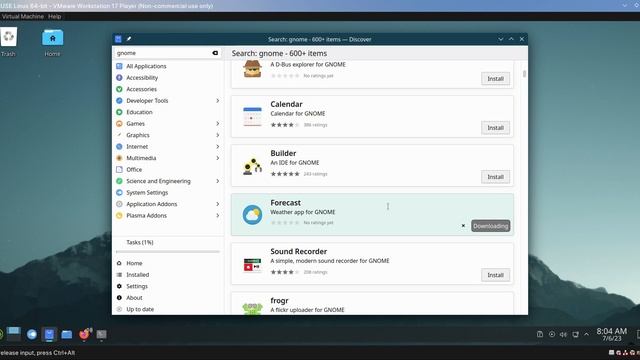Install the Builder IDE
The height and width of the screenshot is (360, 640).
[496, 177]
